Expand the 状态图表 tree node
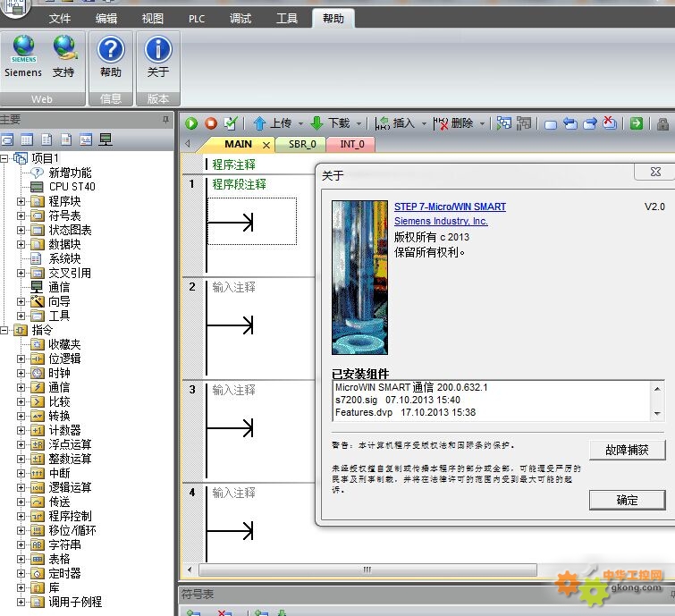The image size is (675, 616). point(21,231)
